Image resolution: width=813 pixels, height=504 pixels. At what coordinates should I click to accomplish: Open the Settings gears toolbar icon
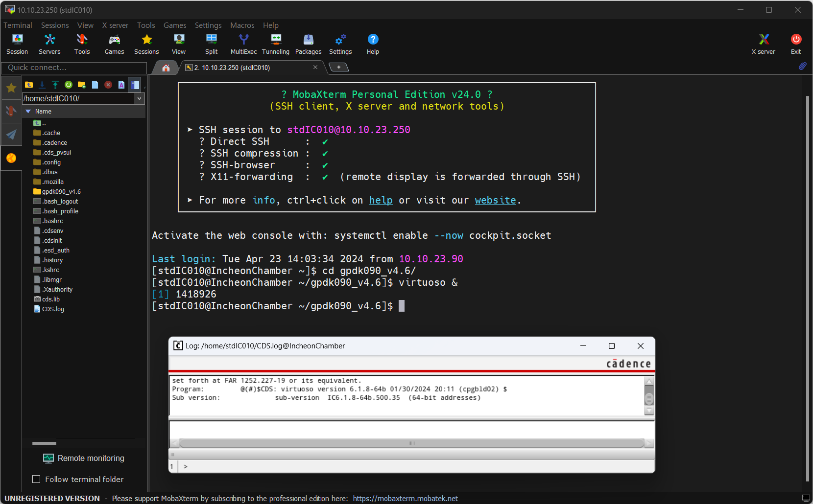[340, 44]
